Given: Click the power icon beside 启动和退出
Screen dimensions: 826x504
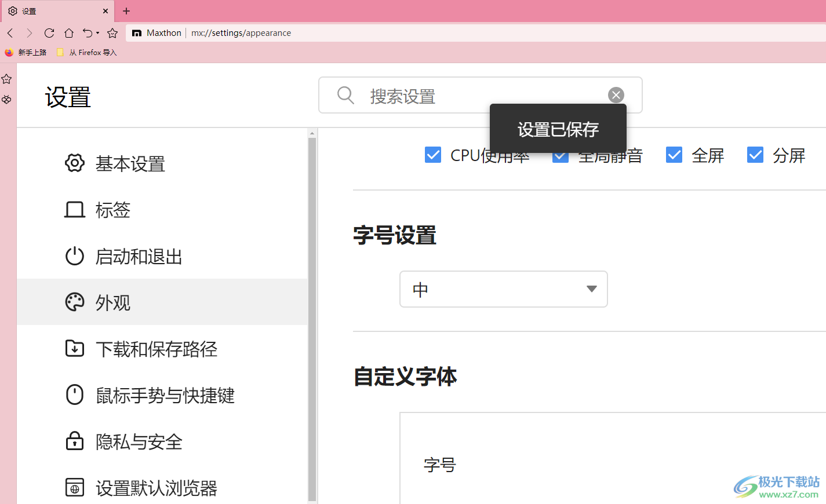Looking at the screenshot, I should (x=75, y=256).
